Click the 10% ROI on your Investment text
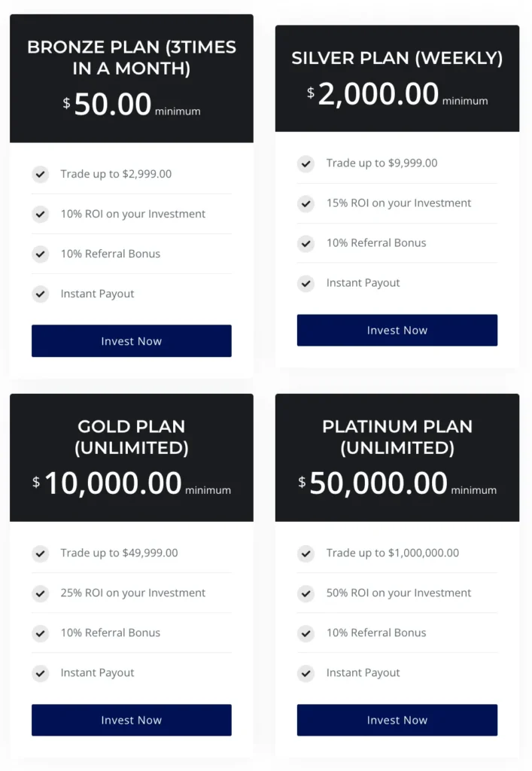The height and width of the screenshot is (771, 532). (x=132, y=214)
